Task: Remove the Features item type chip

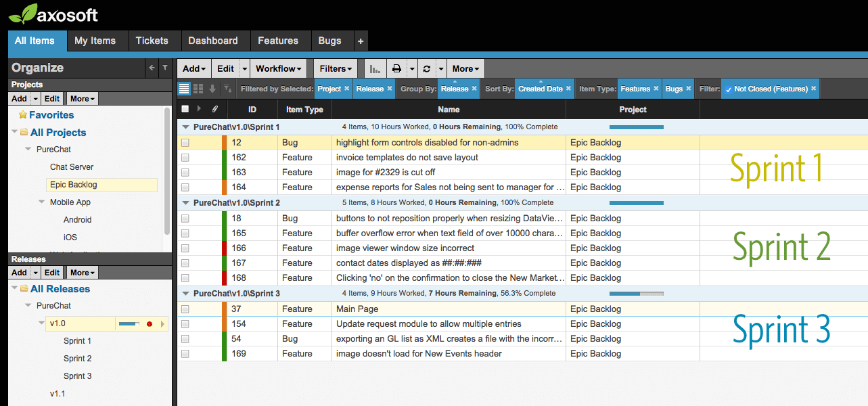Action: click(x=656, y=89)
